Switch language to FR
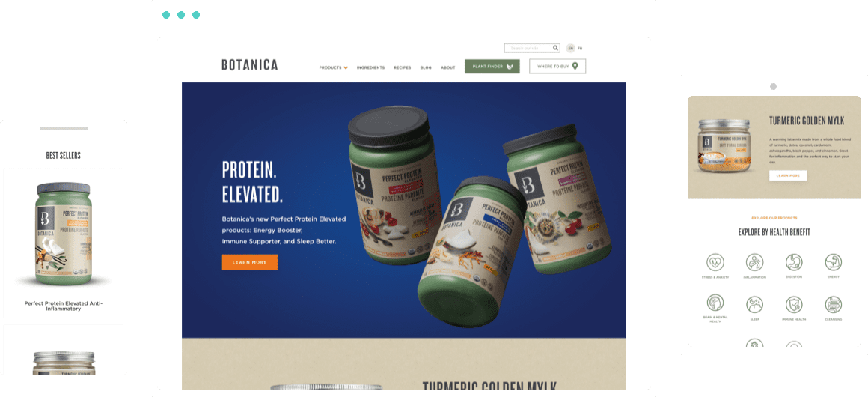The width and height of the screenshot is (868, 397). point(580,48)
